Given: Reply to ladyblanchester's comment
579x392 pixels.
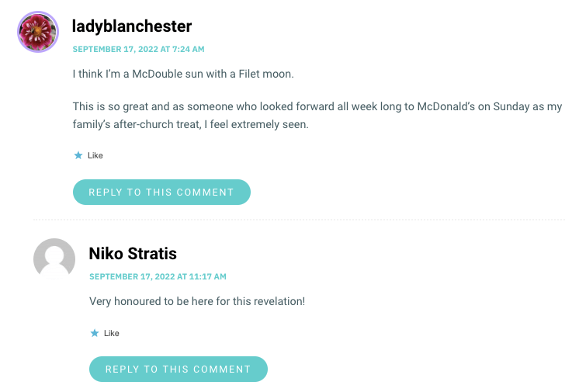Looking at the screenshot, I should click(161, 193).
